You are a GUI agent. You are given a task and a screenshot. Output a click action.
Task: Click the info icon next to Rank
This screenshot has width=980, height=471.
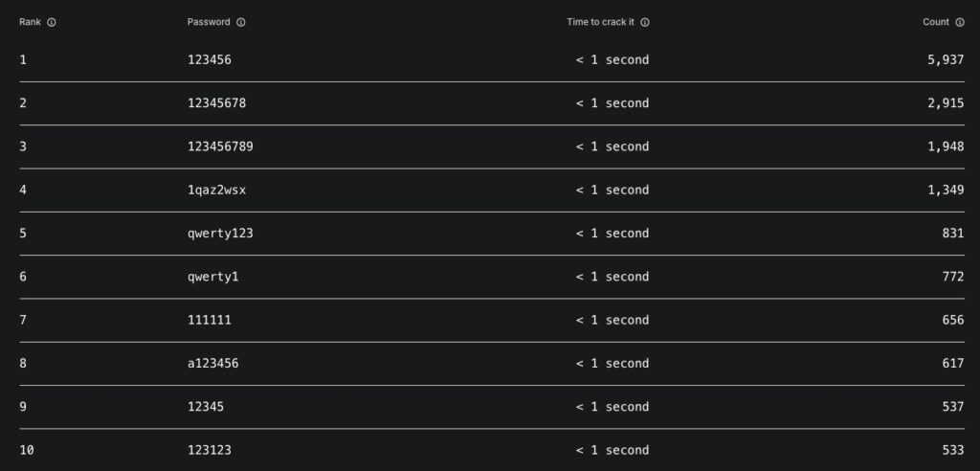click(x=52, y=22)
